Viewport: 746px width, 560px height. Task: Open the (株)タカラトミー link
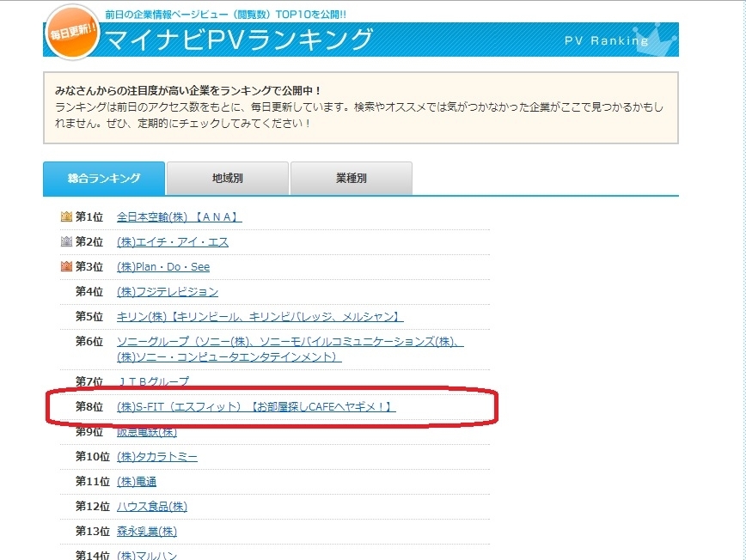(x=157, y=457)
